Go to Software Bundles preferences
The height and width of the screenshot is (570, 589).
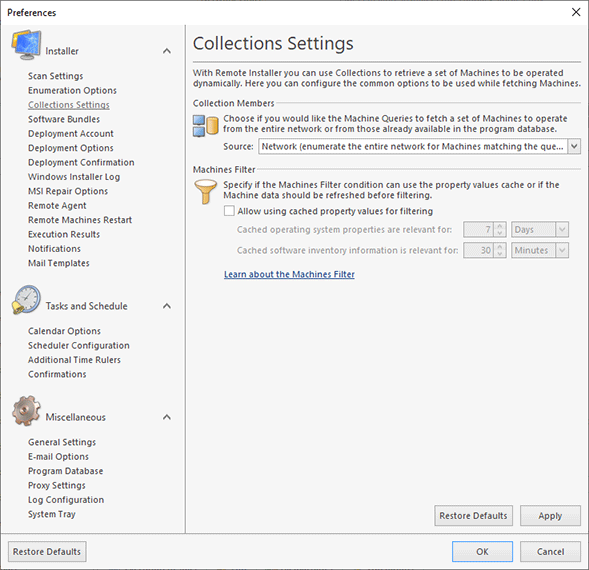[x=64, y=119]
